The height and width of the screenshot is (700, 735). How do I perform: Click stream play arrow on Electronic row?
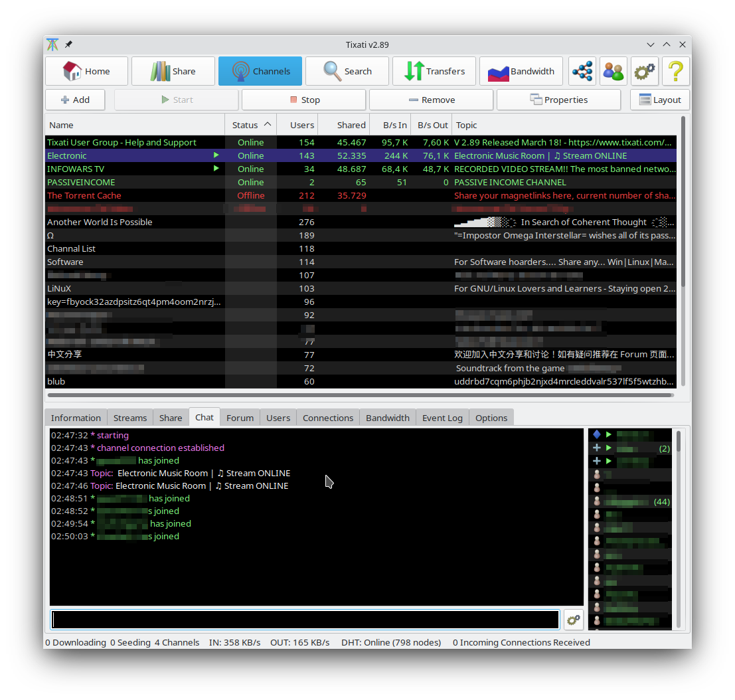point(216,155)
